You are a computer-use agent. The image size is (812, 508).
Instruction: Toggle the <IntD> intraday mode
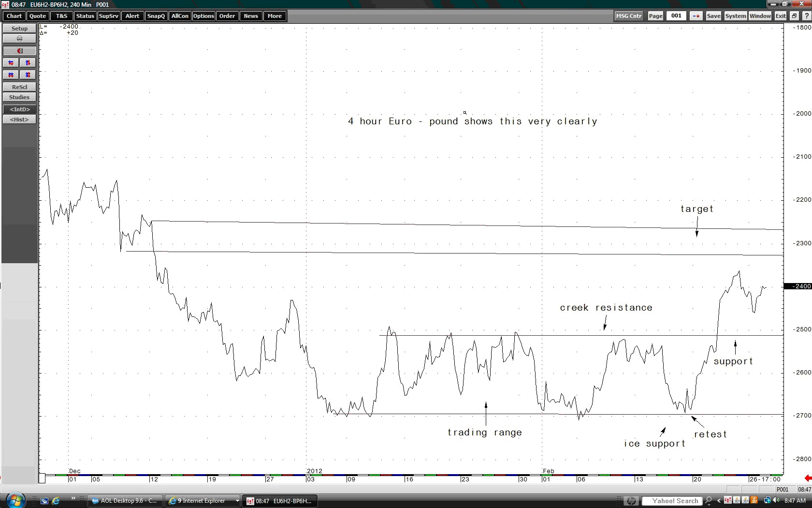coord(19,109)
